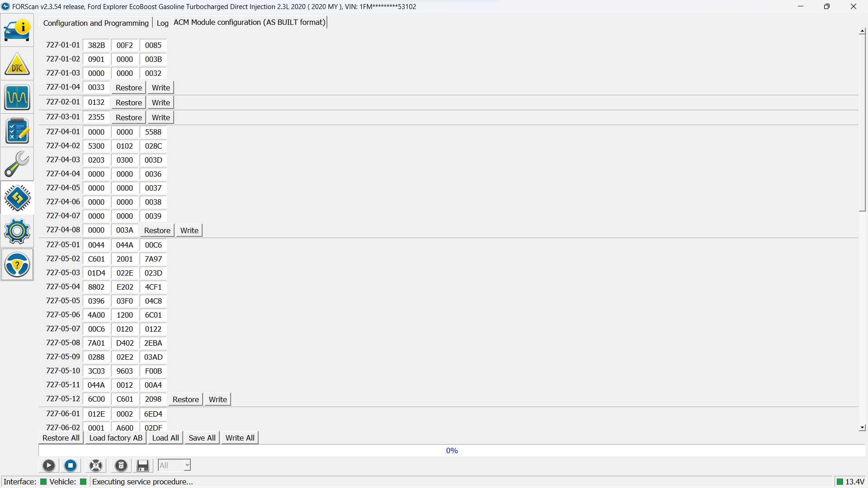Click the floppy disk save icon
The height and width of the screenshot is (488, 868).
143,465
